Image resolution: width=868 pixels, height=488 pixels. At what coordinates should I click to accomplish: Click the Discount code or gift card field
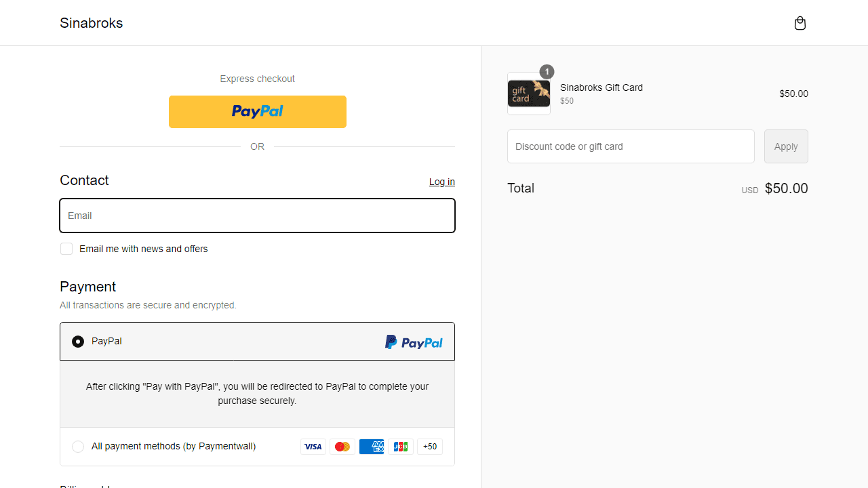coord(631,146)
